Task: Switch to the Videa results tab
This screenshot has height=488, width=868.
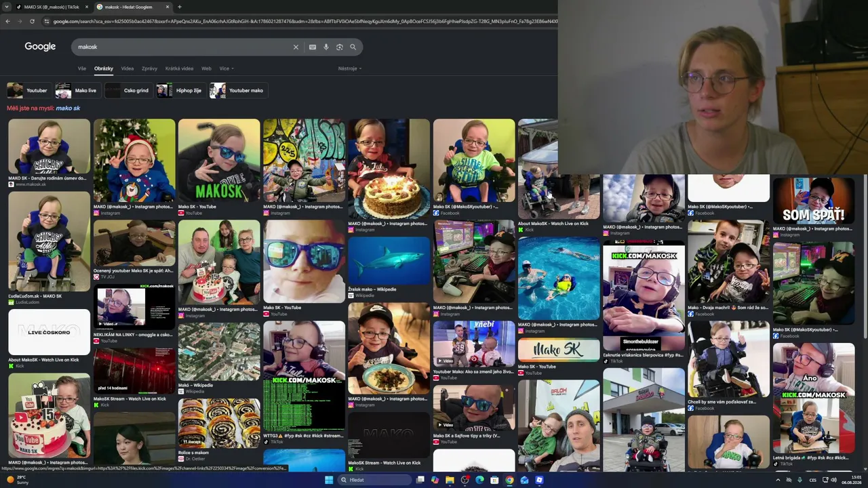Action: click(x=127, y=68)
